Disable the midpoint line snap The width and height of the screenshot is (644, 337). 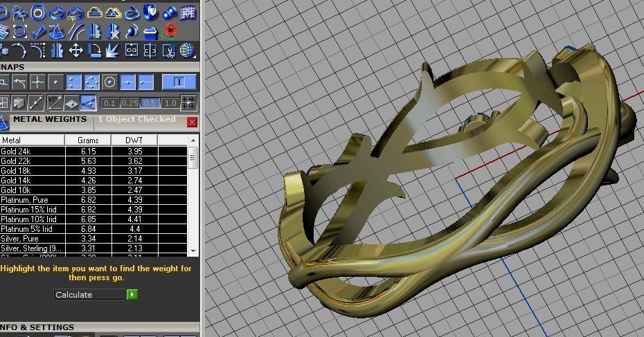pos(127,82)
